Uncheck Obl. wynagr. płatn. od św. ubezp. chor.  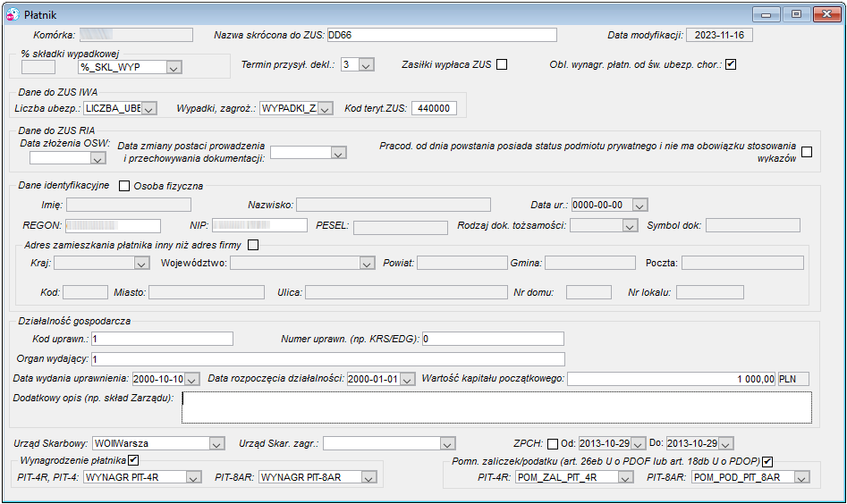pos(731,64)
